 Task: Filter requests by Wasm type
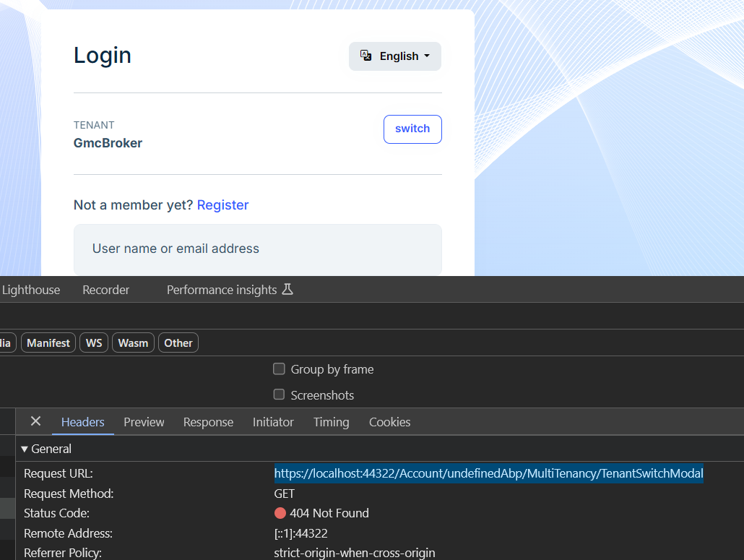(x=133, y=343)
